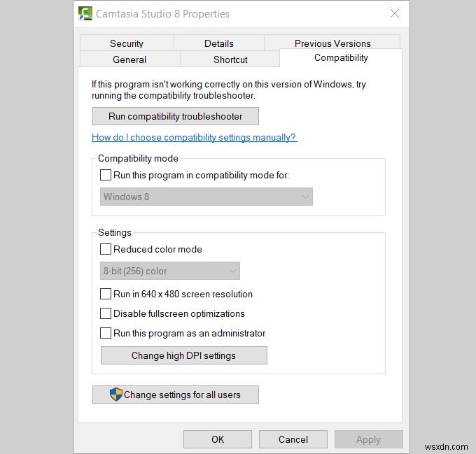
Task: Go to Previous Versions tab
Action: [x=332, y=43]
